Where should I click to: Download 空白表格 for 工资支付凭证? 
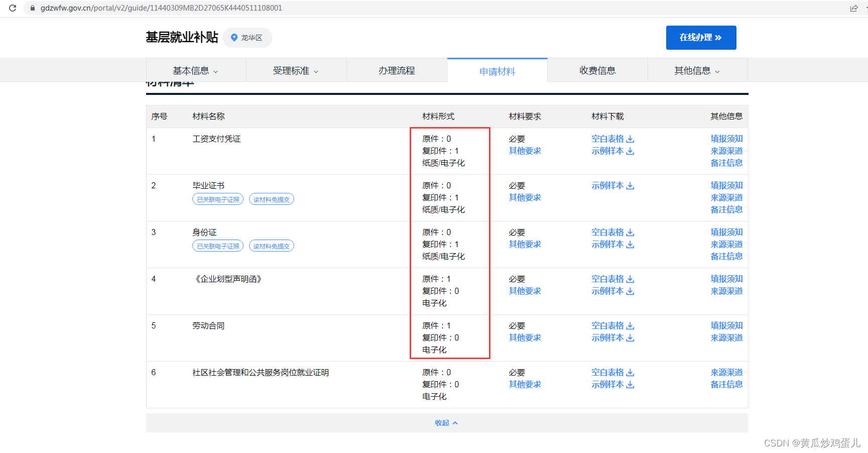(x=612, y=139)
